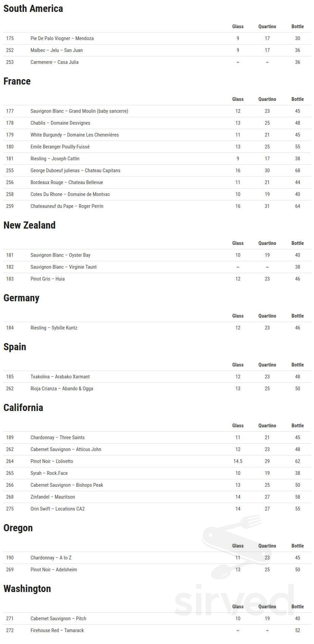Click the Washington section heading
Screen dimensions: 314x644
(x=27, y=589)
